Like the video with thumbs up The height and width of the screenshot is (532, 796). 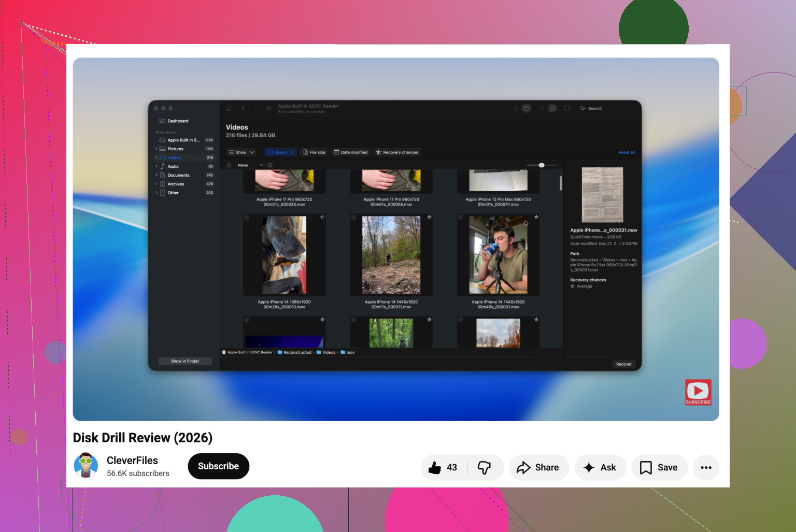point(435,468)
